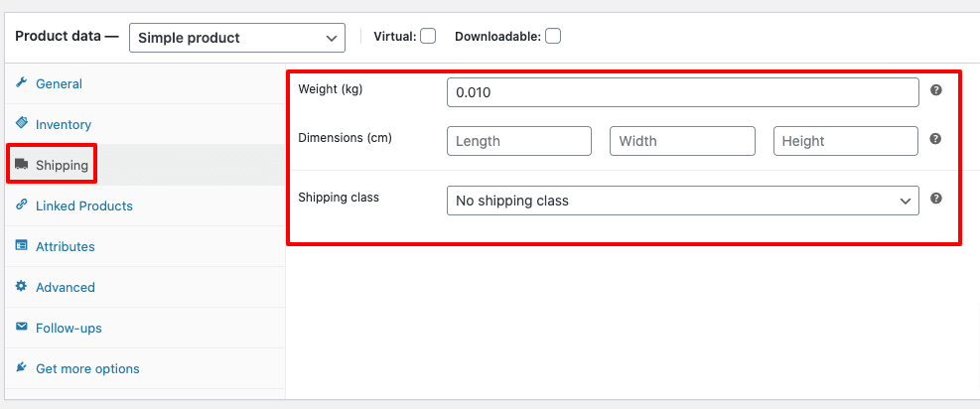Image resolution: width=980 pixels, height=409 pixels.
Task: Enable the Virtual checkbox
Action: click(428, 37)
